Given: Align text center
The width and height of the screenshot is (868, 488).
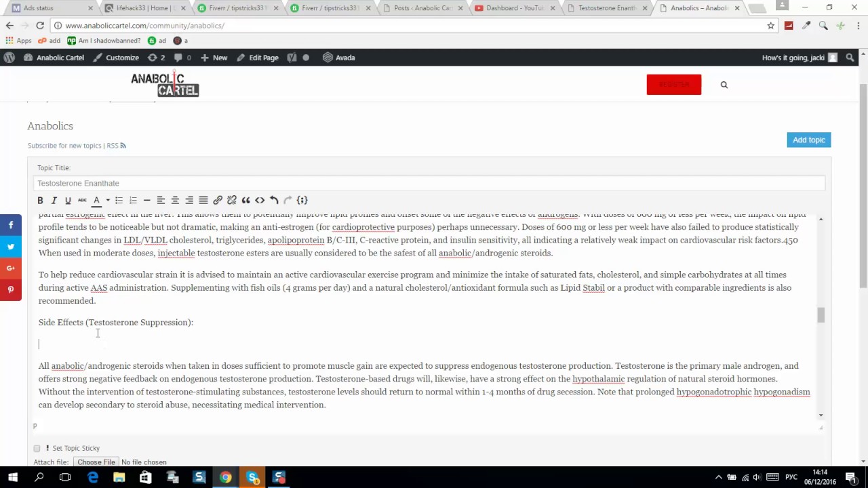Looking at the screenshot, I should (x=175, y=200).
